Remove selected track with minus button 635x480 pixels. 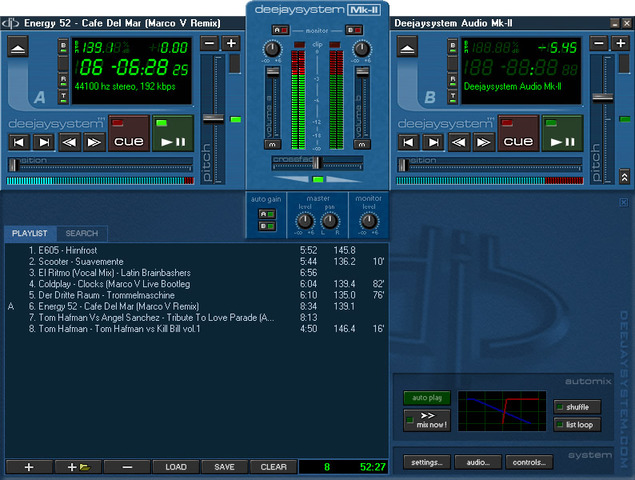point(127,467)
